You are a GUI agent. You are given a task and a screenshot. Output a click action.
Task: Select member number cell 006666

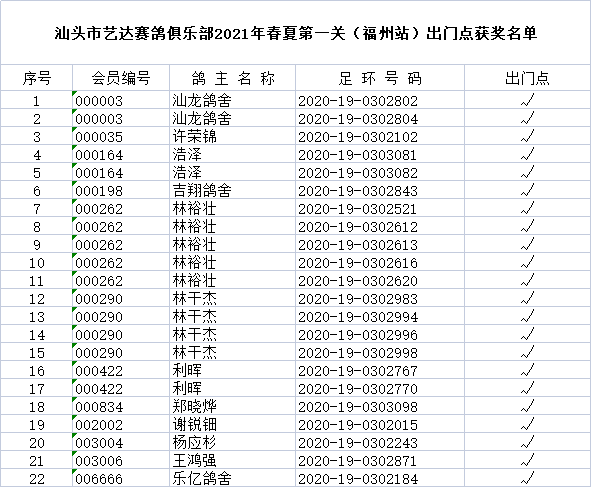point(121,478)
